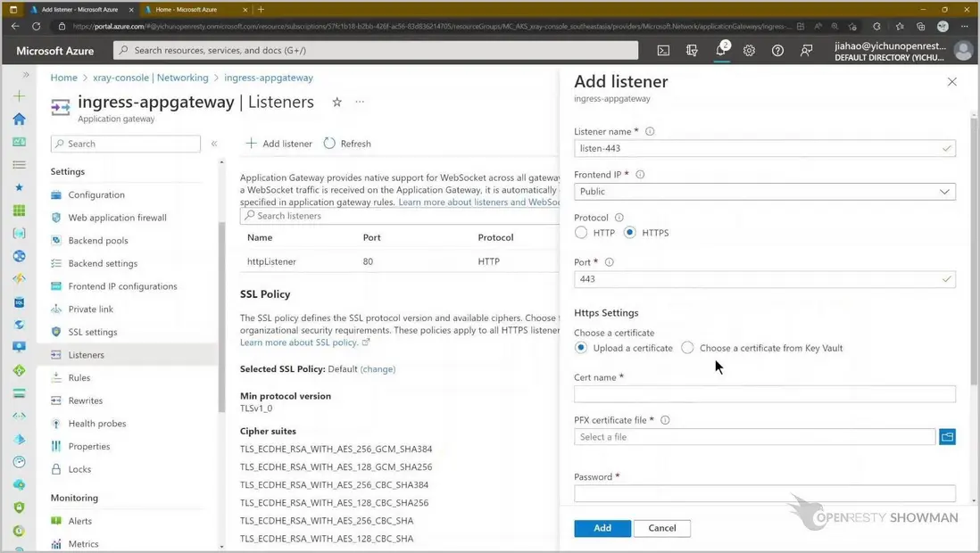Open Cloud Shell icon in top bar
The image size is (980, 553).
coord(663,51)
